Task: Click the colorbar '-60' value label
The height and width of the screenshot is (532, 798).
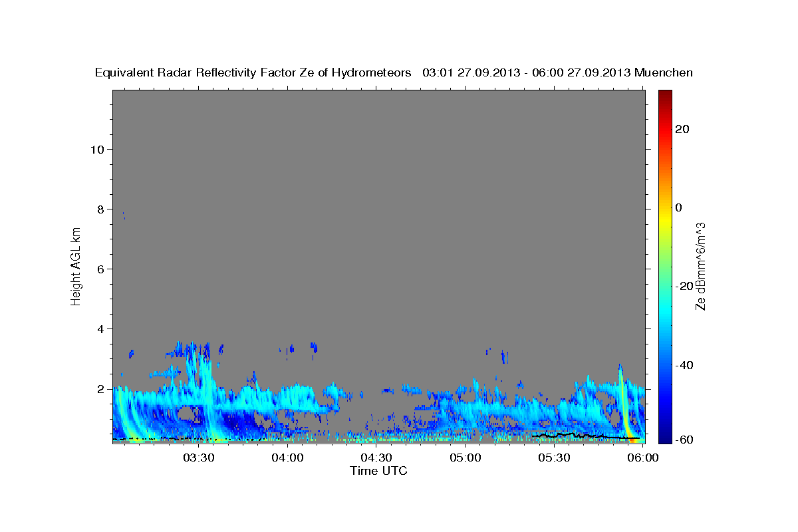Action: (x=684, y=440)
